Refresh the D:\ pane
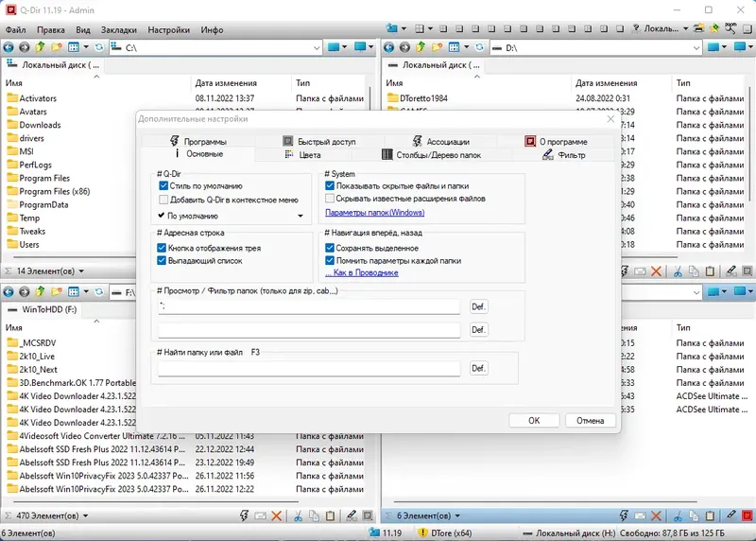The height and width of the screenshot is (541, 756). [x=479, y=47]
